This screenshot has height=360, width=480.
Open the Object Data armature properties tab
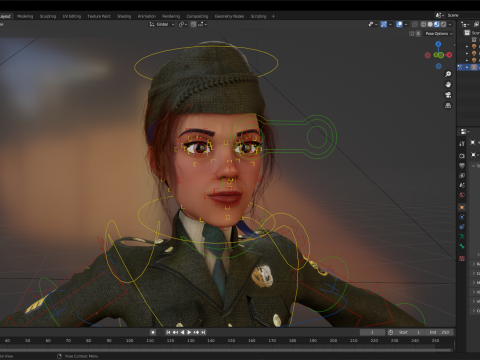pyautogui.click(x=462, y=237)
